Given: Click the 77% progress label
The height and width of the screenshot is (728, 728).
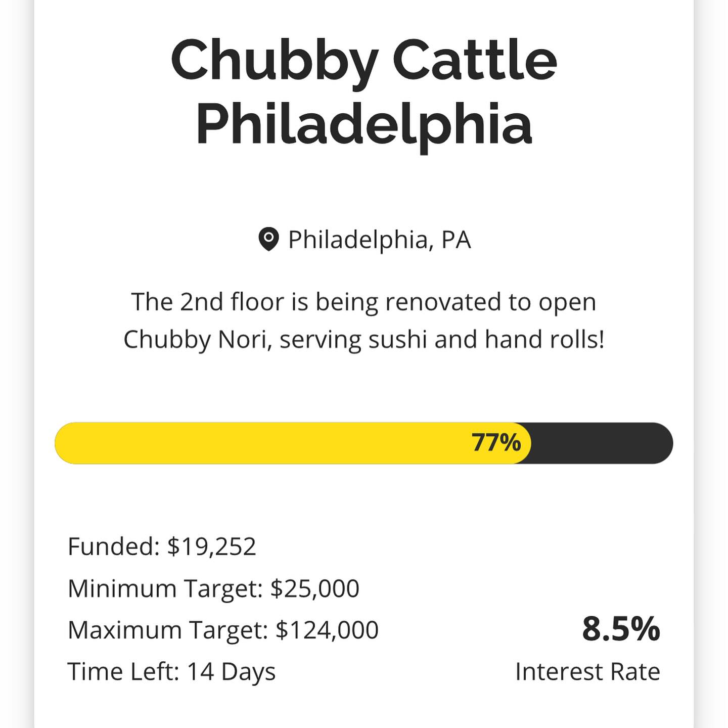Looking at the screenshot, I should (496, 442).
